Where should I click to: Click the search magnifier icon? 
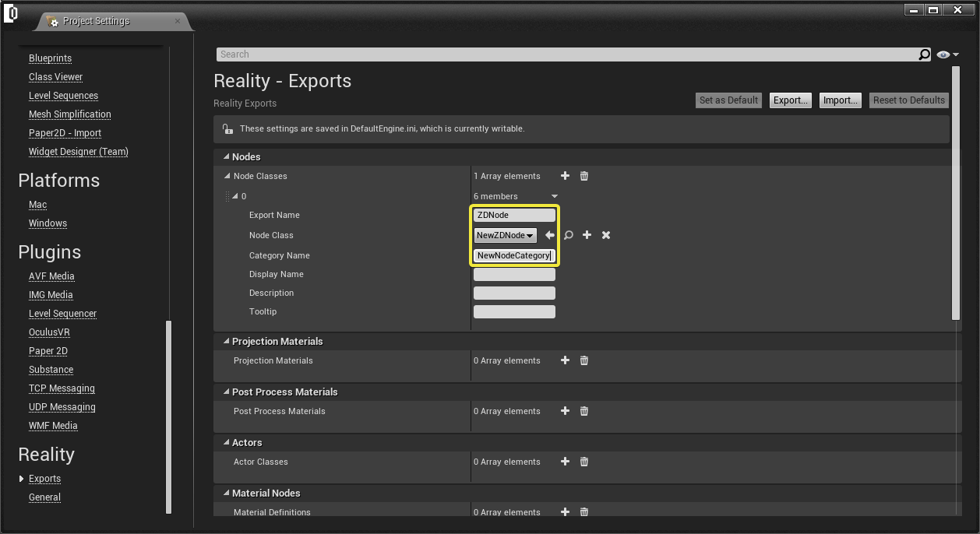point(924,54)
